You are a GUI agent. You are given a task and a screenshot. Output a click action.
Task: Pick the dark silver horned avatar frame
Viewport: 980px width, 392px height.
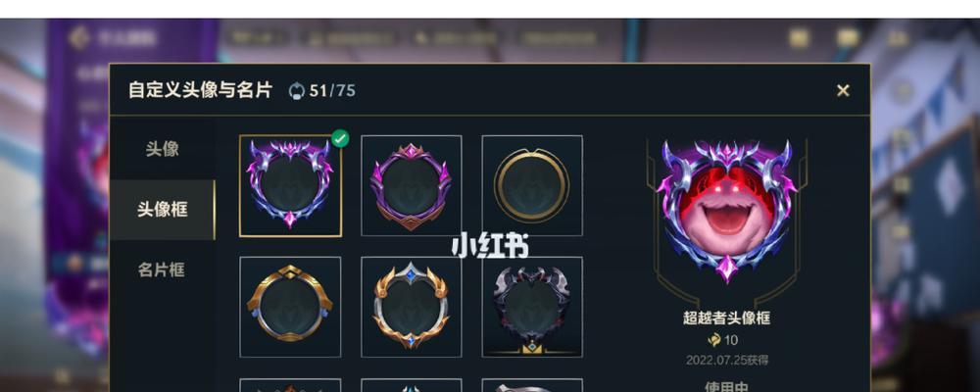(532, 307)
